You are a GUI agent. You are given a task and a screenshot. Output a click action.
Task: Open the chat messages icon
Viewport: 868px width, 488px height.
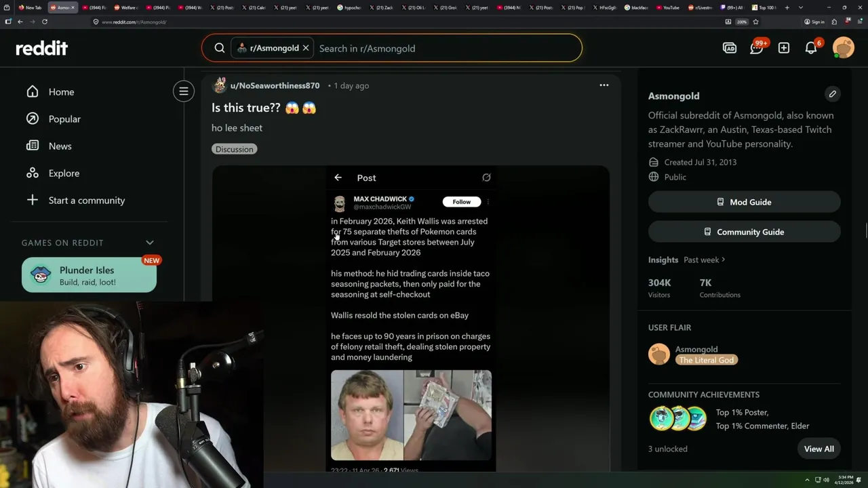click(x=757, y=48)
